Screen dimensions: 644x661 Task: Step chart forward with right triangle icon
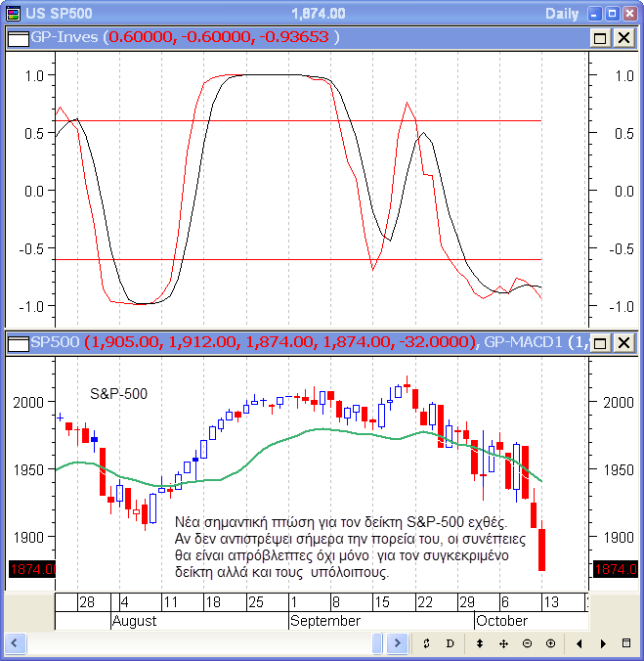(x=603, y=643)
